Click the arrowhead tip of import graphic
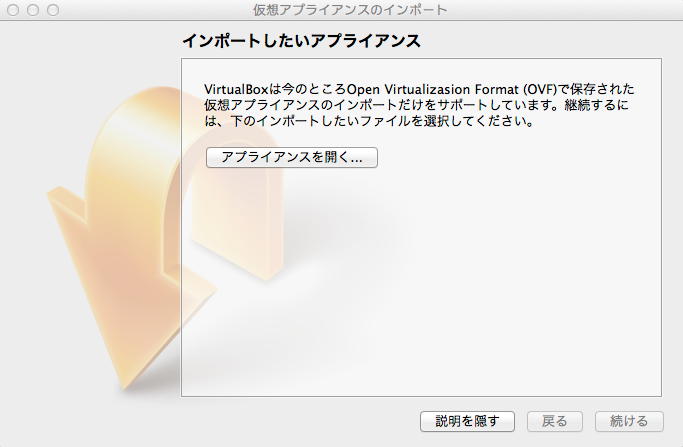Screen dimensions: 683x447 pos(124,383)
